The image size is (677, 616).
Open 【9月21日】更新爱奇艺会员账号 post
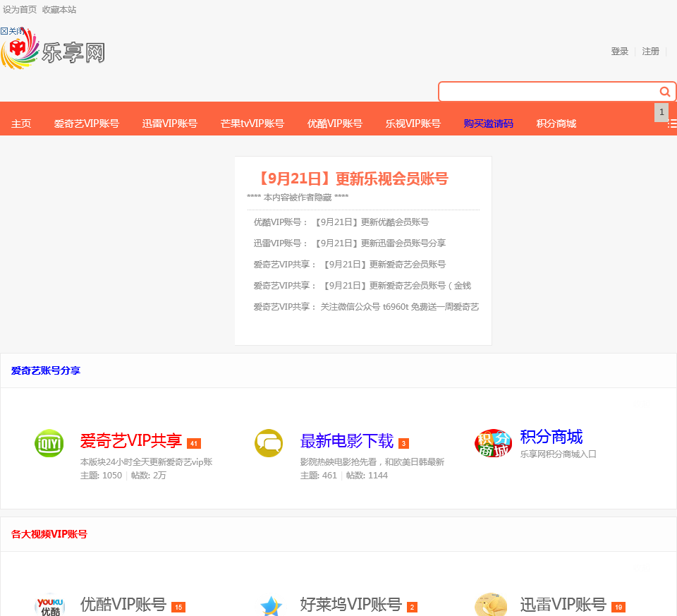tap(383, 265)
